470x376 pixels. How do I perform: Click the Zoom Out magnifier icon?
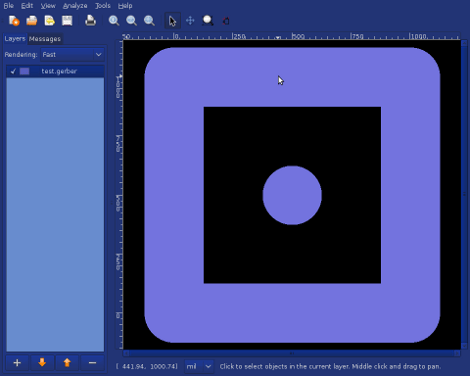coord(132,21)
